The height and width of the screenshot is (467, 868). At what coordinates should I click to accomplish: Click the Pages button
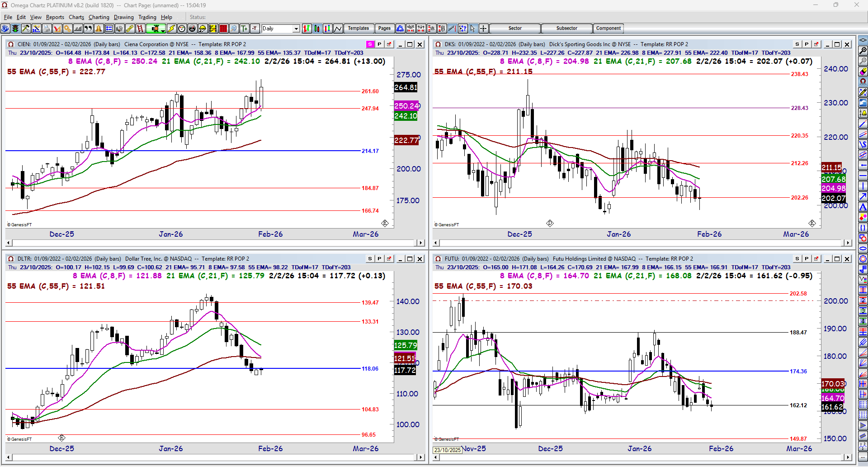pyautogui.click(x=384, y=29)
